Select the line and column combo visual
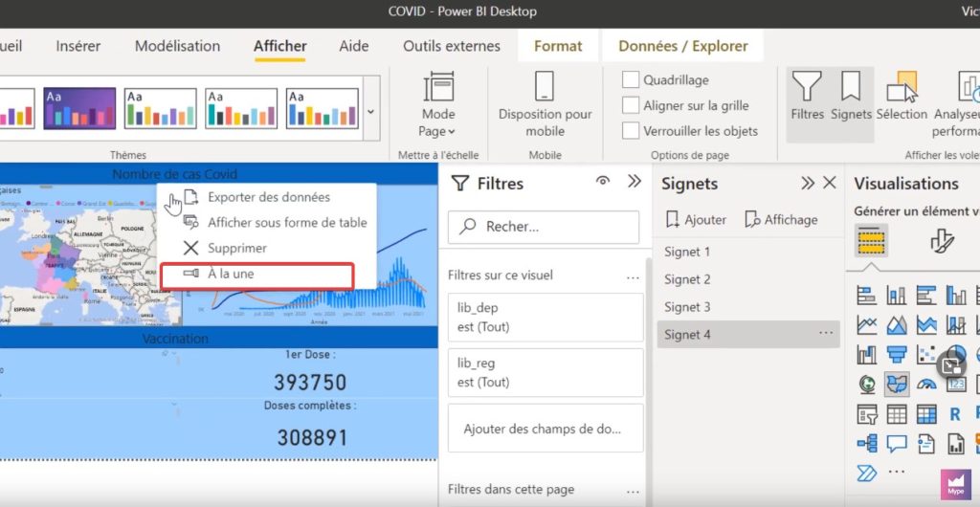980x507 pixels. point(956,324)
